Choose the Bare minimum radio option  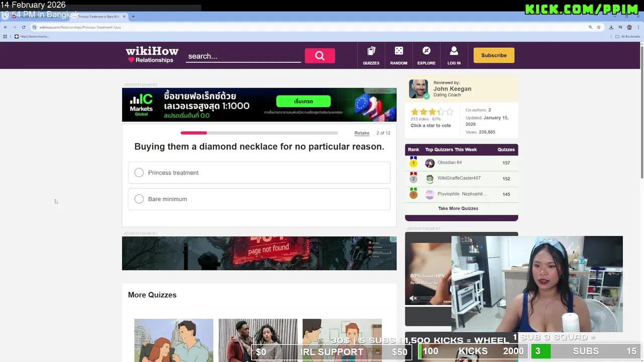[x=139, y=199]
